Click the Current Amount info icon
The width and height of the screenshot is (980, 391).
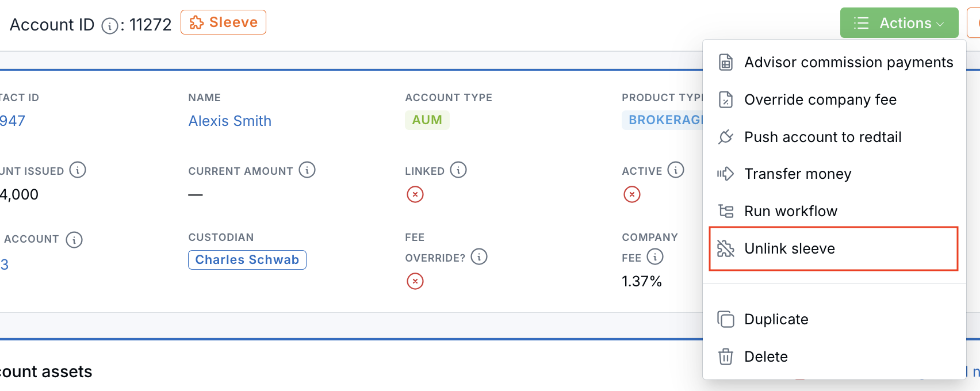307,170
